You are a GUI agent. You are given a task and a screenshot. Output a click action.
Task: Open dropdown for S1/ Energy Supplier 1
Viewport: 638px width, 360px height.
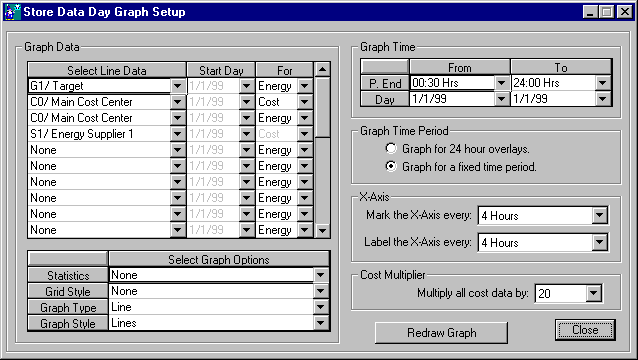tap(177, 134)
